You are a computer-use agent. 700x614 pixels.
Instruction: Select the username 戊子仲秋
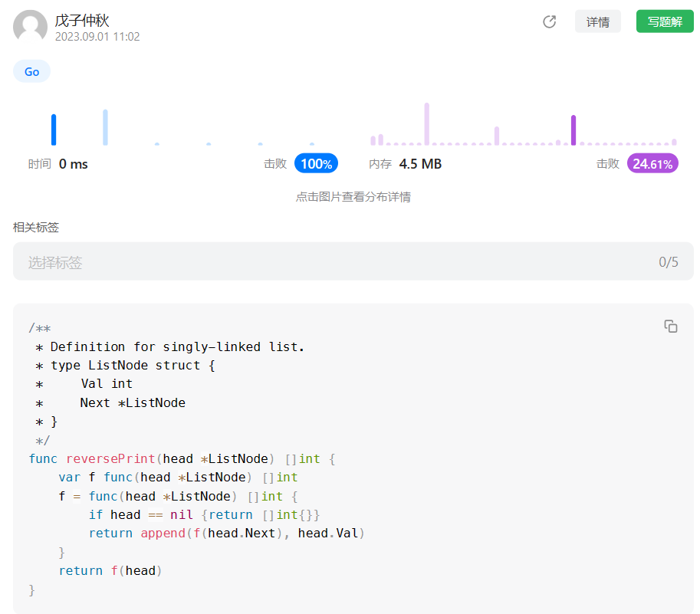tap(81, 21)
